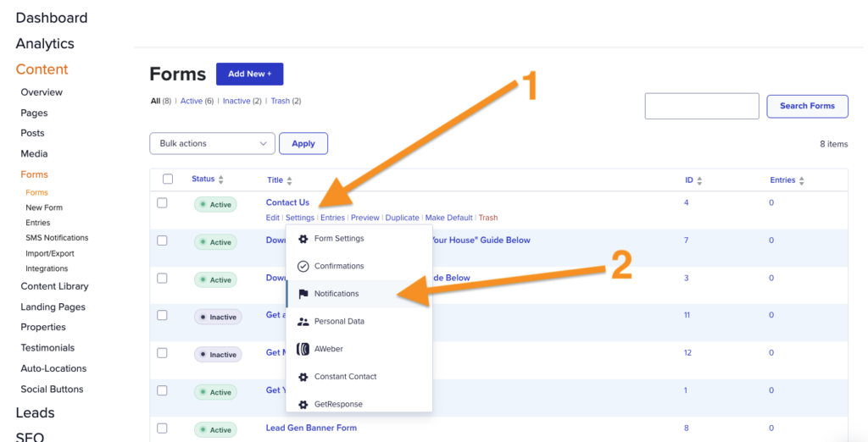Viewport: 868px width, 442px height.
Task: Click the GetResponse gear icon
Action: pyautogui.click(x=303, y=405)
